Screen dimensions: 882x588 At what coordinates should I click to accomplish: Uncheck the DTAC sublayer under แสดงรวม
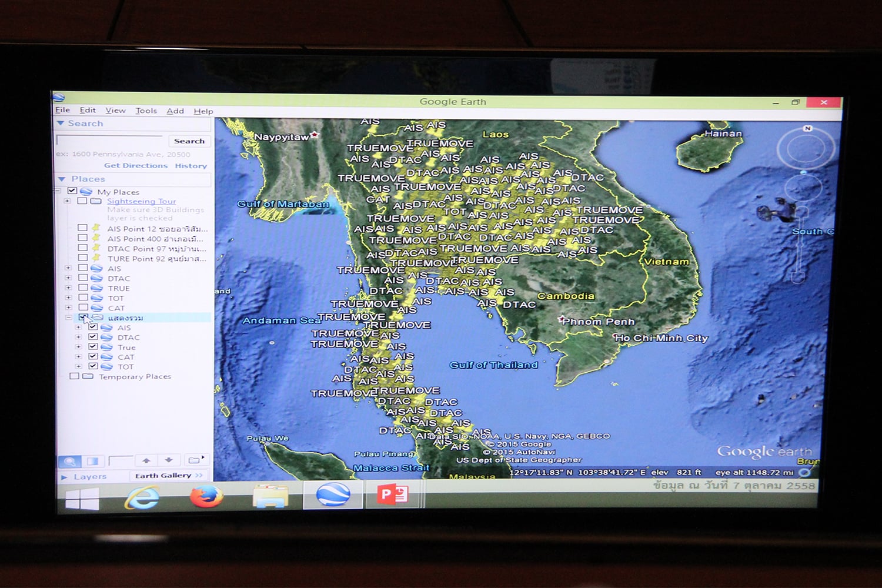[x=93, y=337]
